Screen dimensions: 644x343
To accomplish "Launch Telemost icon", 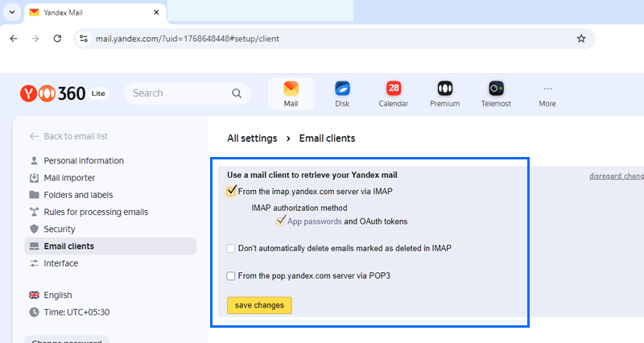I will [x=496, y=93].
